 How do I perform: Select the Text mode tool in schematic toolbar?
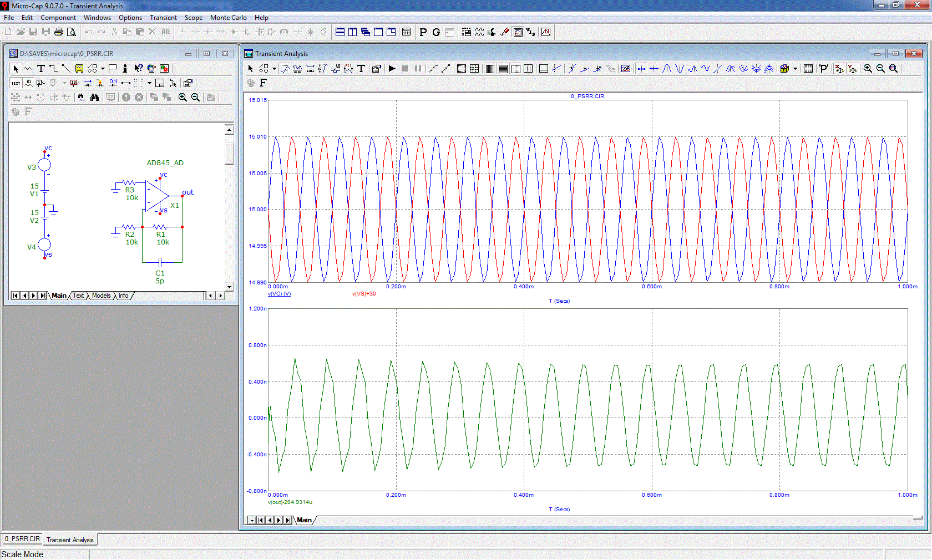point(41,69)
